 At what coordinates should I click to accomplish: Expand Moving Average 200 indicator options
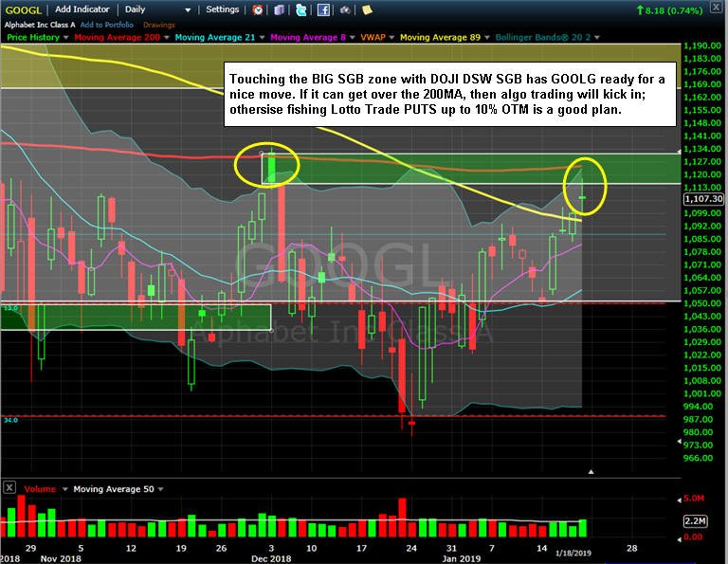coord(166,37)
